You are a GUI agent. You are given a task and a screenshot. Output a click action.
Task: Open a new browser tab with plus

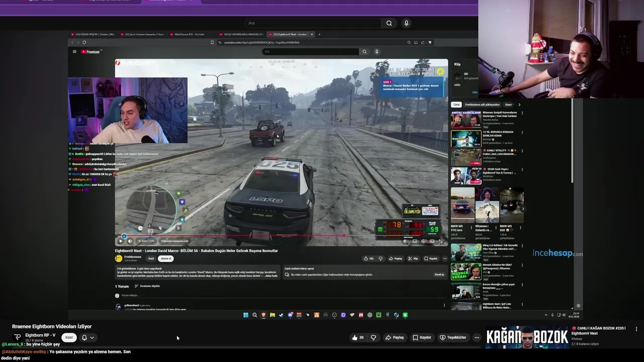pos(319,34)
